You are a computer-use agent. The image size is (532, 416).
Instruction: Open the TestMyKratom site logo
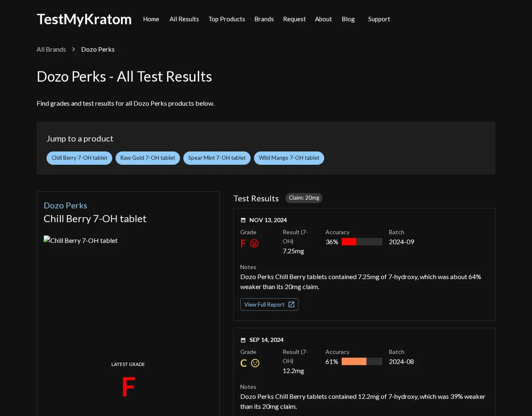click(84, 19)
